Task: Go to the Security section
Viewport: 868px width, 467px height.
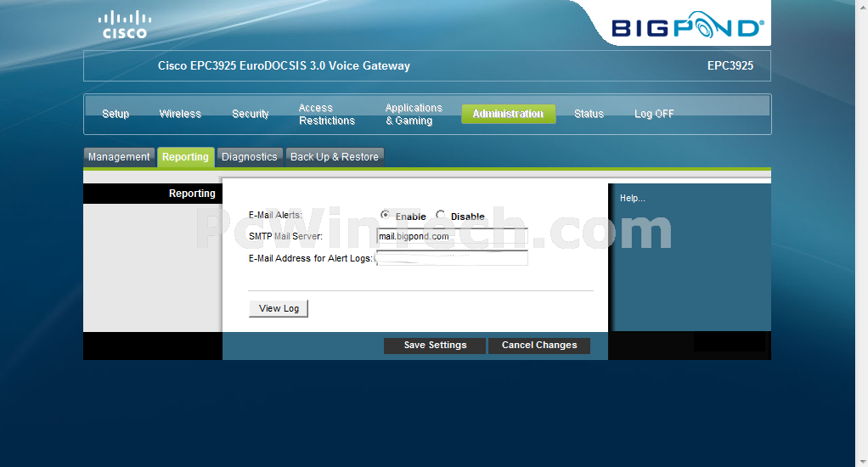Action: [x=251, y=114]
